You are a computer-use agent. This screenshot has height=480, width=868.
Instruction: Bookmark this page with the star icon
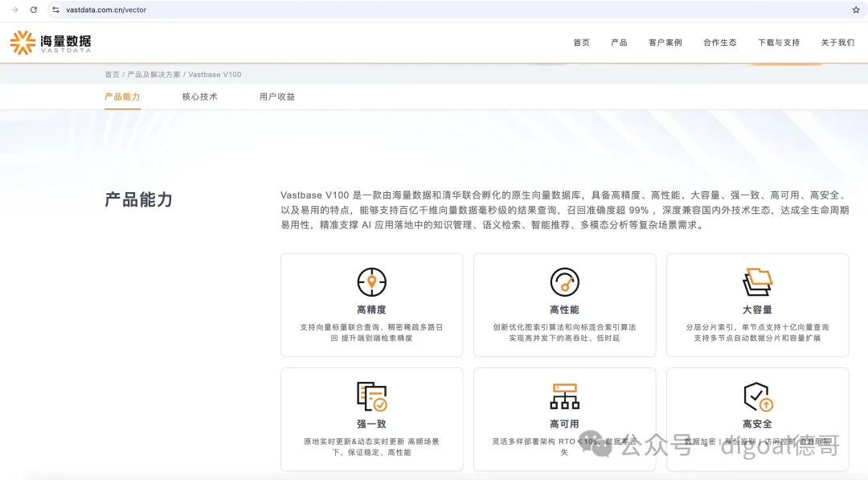[x=856, y=10]
